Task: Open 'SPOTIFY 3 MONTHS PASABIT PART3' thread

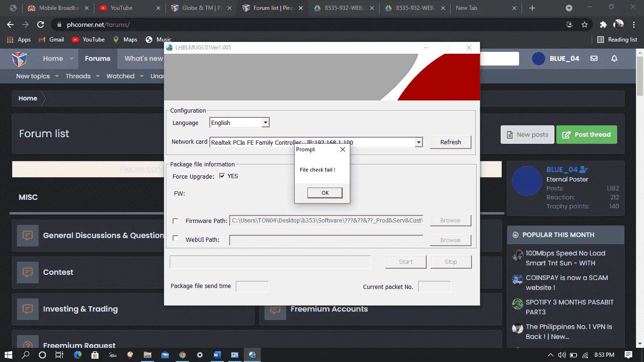Action: (x=570, y=307)
